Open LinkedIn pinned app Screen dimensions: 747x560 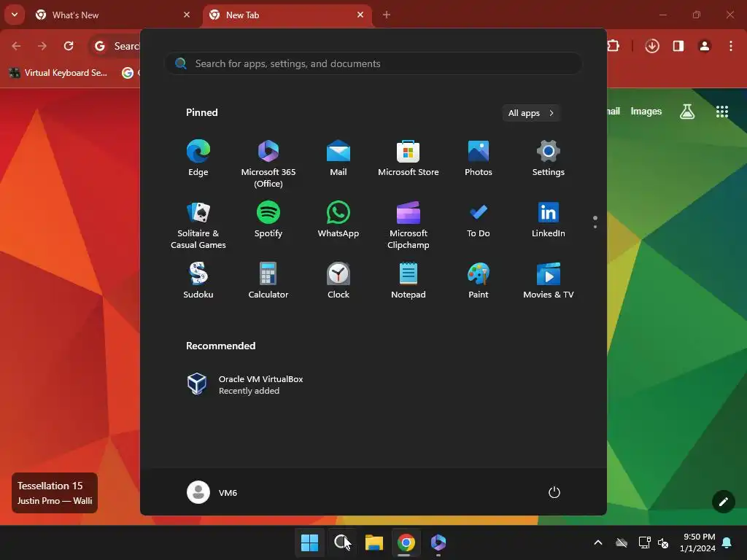(549, 219)
